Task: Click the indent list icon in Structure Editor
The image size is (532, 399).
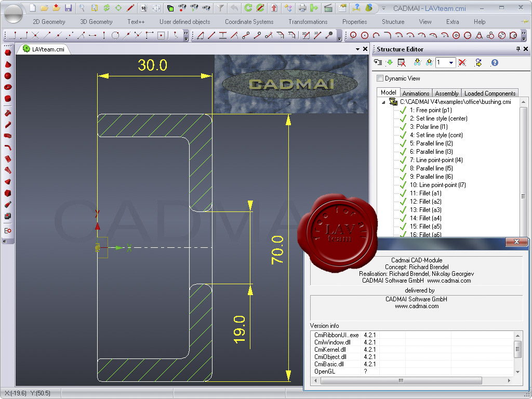Action: click(x=378, y=62)
